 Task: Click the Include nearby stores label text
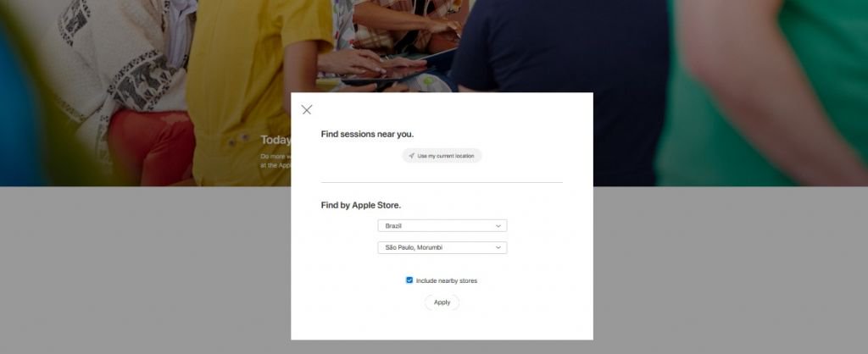coord(446,280)
